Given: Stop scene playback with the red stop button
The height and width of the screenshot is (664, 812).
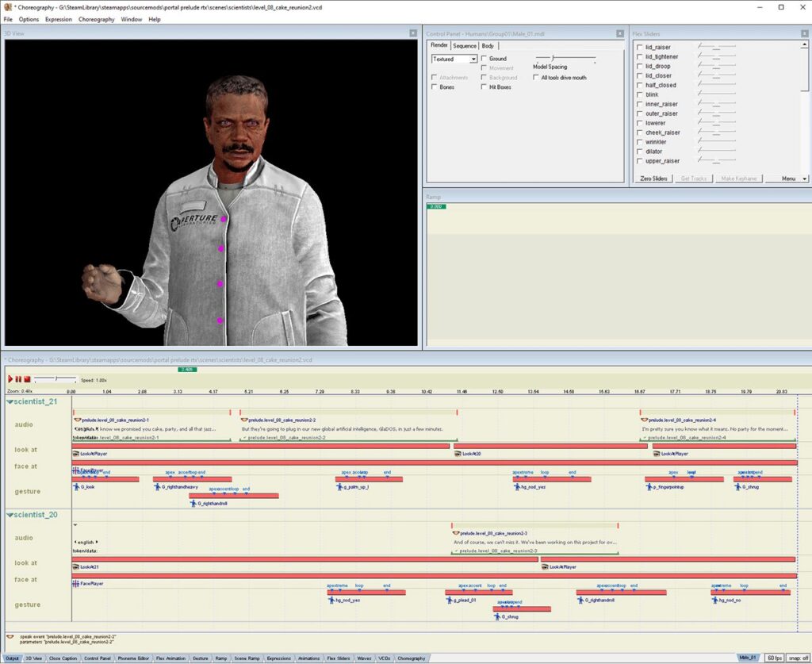Looking at the screenshot, I should point(27,379).
